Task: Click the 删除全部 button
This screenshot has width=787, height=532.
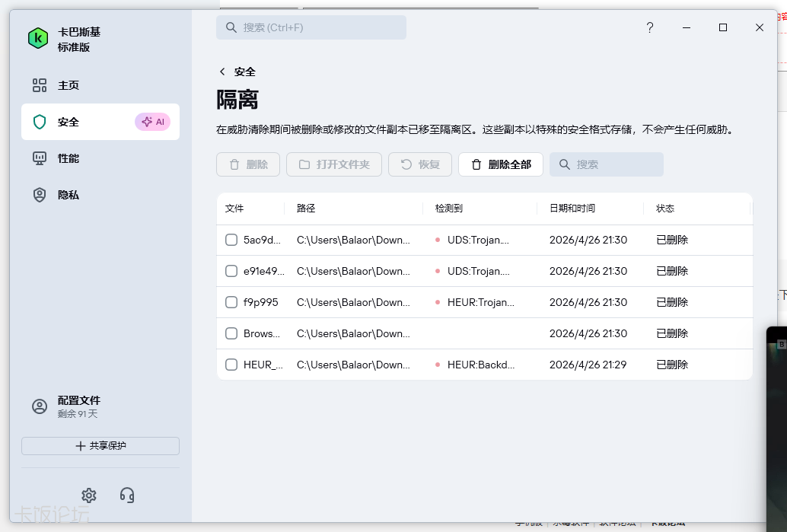Action: click(501, 164)
